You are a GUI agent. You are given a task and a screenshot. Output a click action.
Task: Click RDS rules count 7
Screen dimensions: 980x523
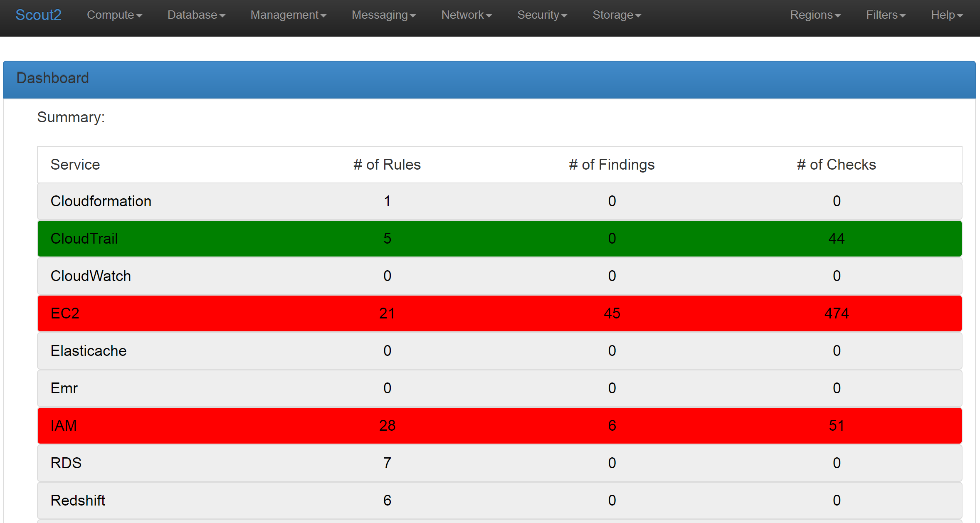tap(387, 463)
